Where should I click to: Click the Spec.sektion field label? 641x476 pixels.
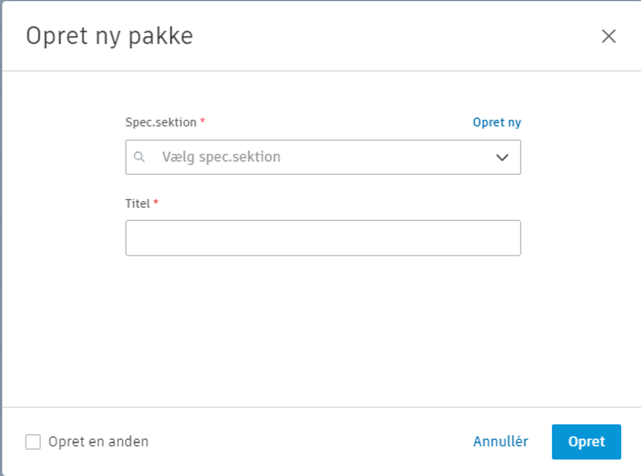click(x=161, y=122)
